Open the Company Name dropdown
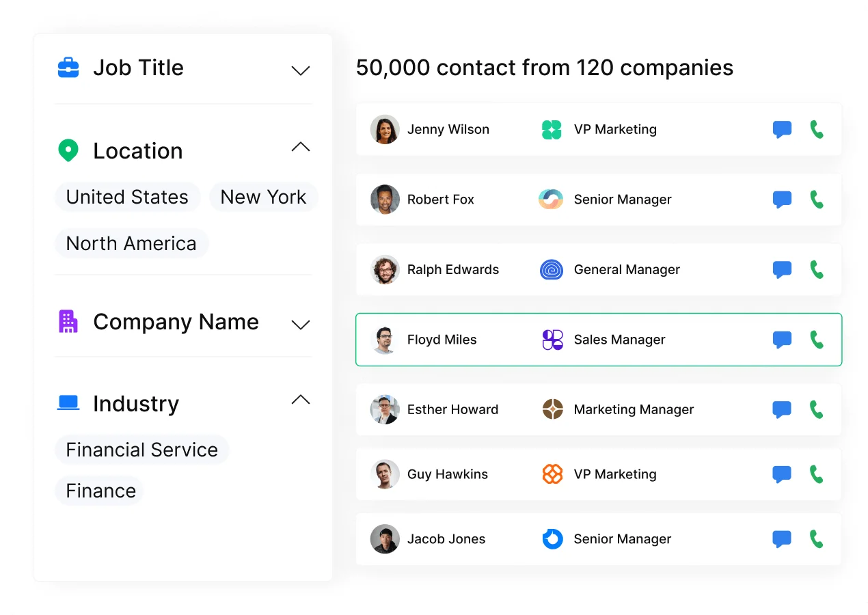The height and width of the screenshot is (615, 868). (300, 325)
